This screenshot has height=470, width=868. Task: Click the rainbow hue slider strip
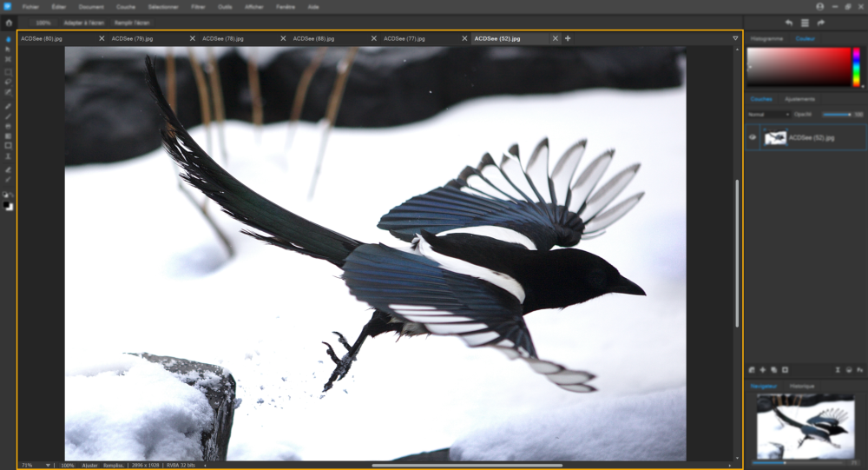click(857, 67)
